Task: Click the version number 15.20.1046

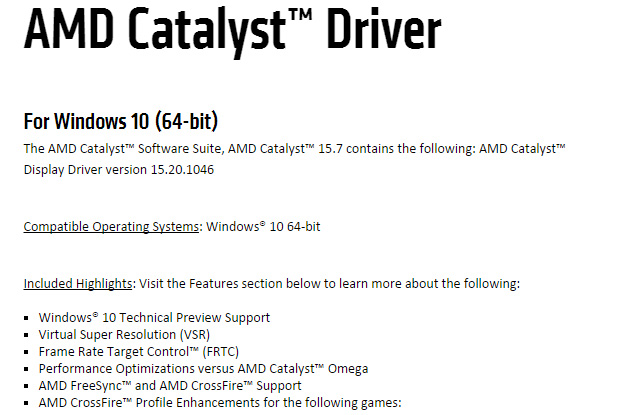Action: pyautogui.click(x=182, y=169)
